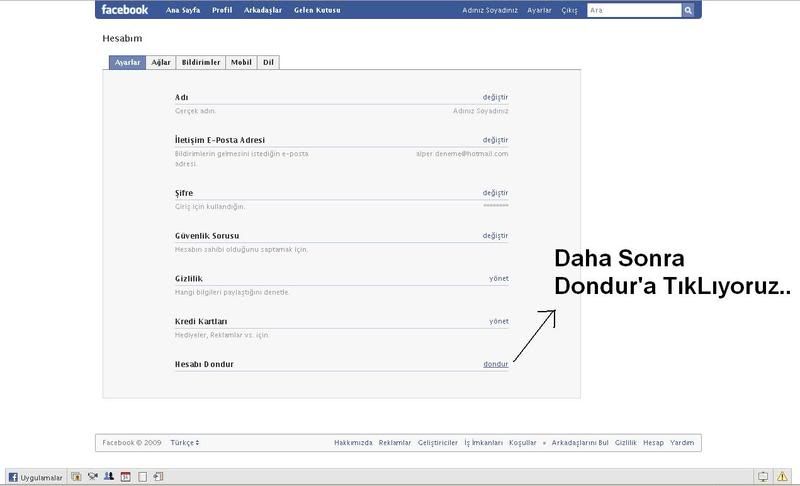Click the Adı section heading

pos(182,97)
